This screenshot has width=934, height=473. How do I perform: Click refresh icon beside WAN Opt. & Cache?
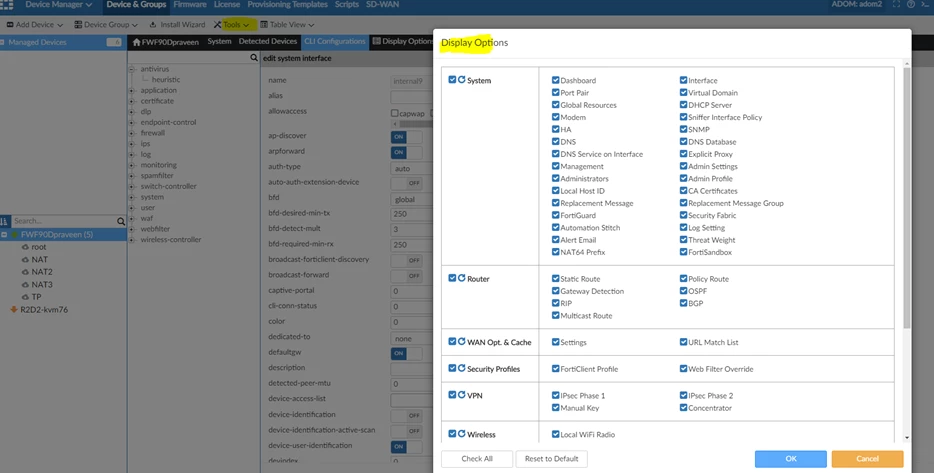coord(461,341)
